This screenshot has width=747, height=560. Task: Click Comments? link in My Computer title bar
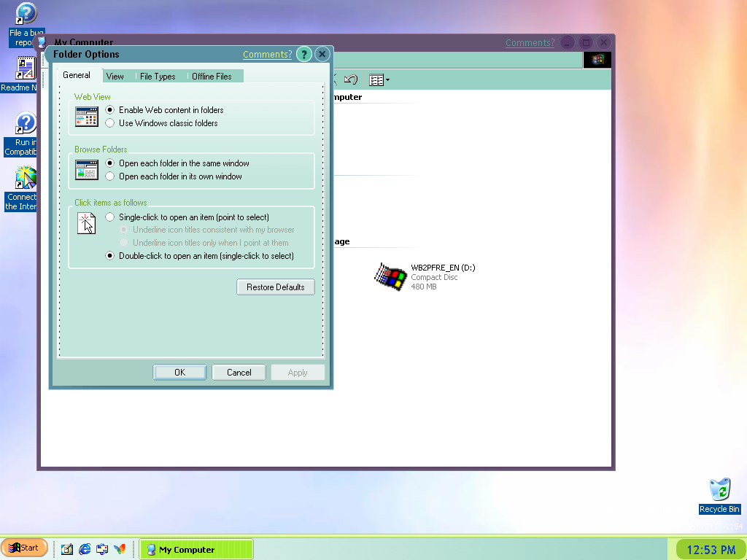tap(530, 43)
